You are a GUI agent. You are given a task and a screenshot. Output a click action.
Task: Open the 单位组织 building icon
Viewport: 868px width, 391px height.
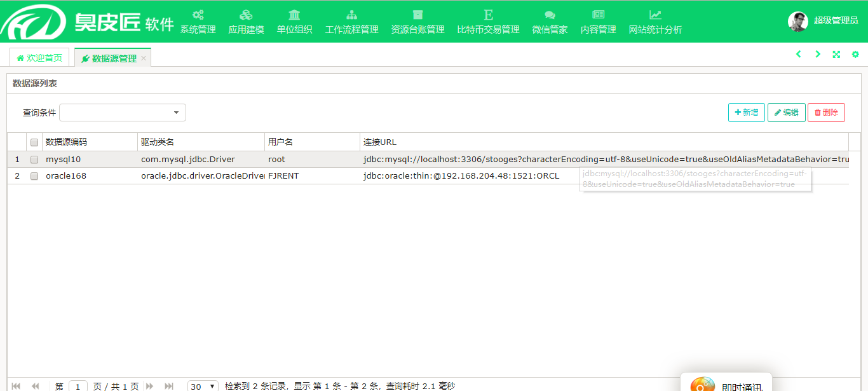[x=294, y=15]
